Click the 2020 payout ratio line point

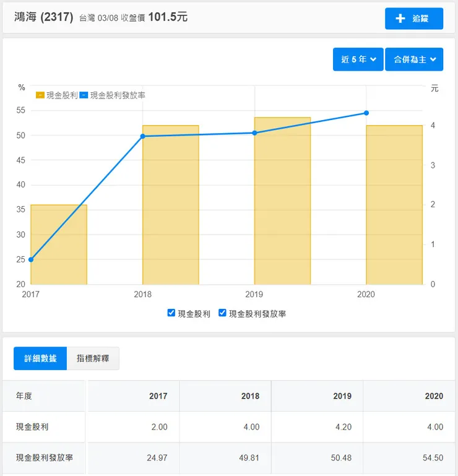pos(366,113)
